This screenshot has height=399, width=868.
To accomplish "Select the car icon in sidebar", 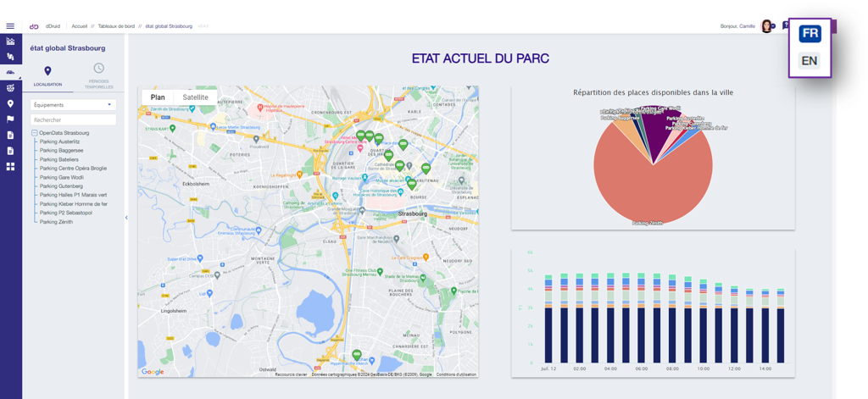I will click(x=10, y=72).
